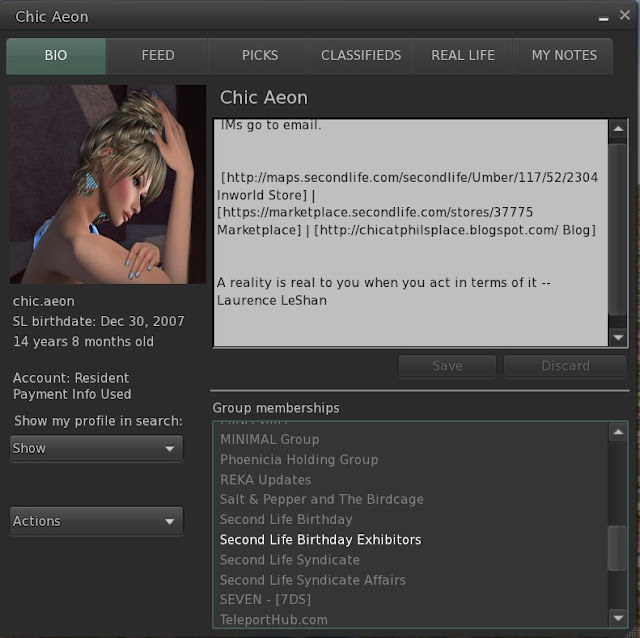Click the Payment Info Used text
This screenshot has width=640, height=638.
[x=72, y=394]
